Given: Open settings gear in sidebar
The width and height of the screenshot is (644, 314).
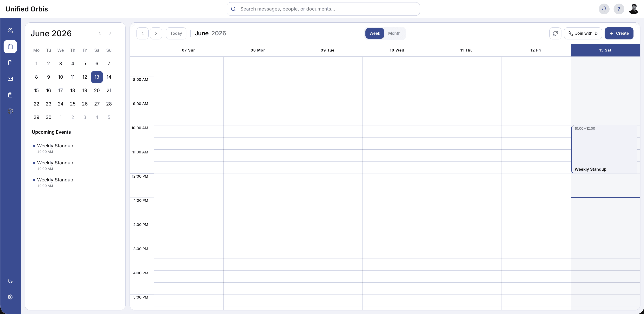Looking at the screenshot, I should click(10, 297).
